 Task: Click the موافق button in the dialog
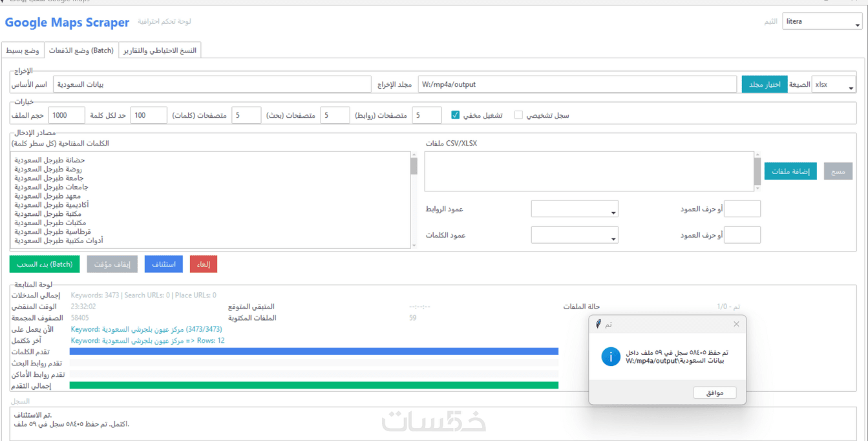715,393
